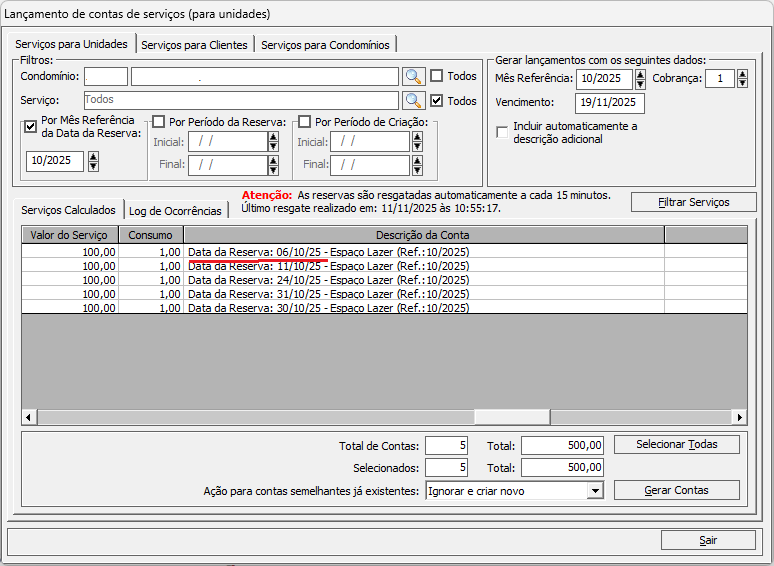Check Incluir automaticamente a descrição adicional
Viewport: 774px width, 566px height.
[x=502, y=132]
